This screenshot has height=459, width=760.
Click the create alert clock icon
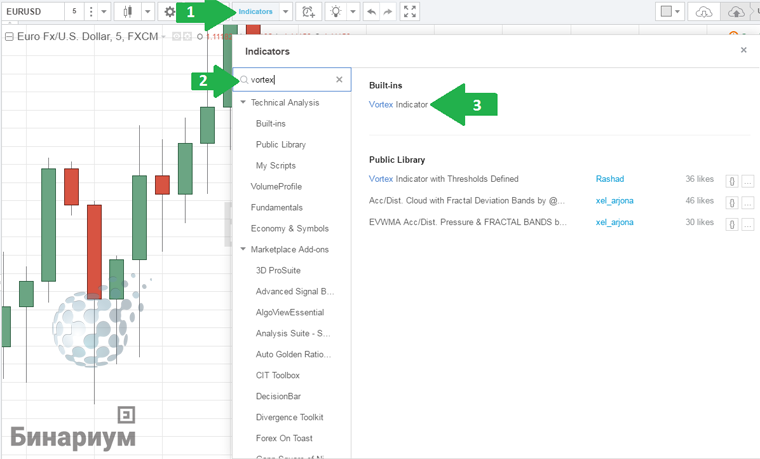tap(308, 12)
